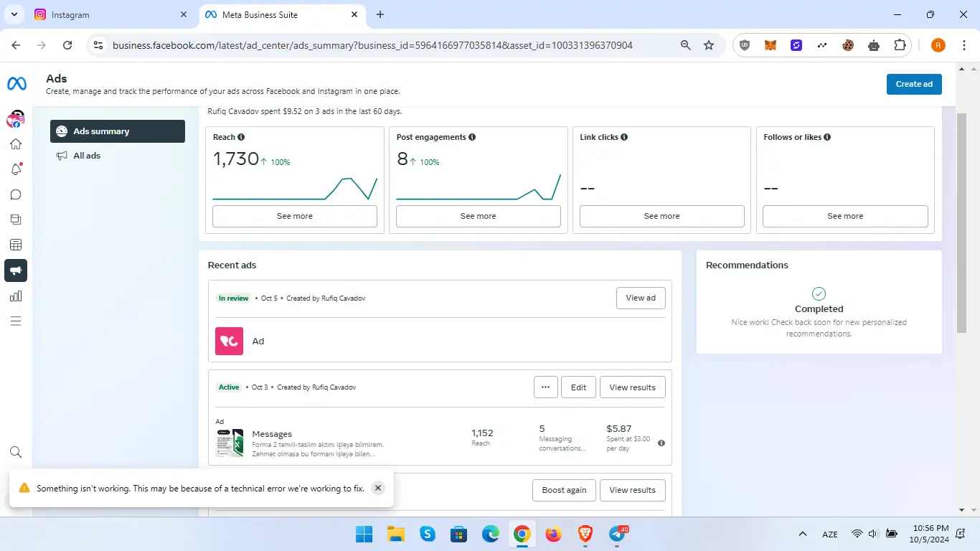Open Notifications bell icon in sidebar

(x=16, y=169)
